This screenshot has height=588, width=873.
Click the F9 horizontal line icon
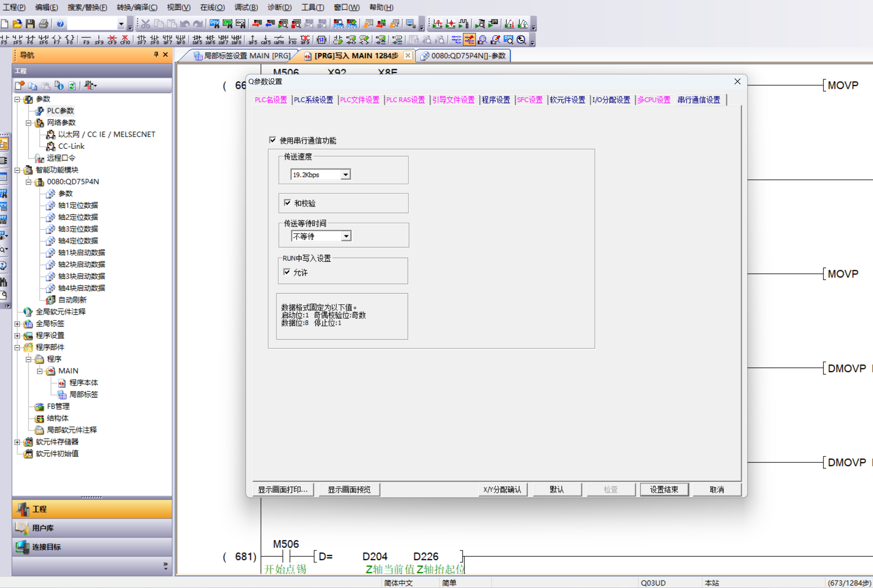[86, 40]
